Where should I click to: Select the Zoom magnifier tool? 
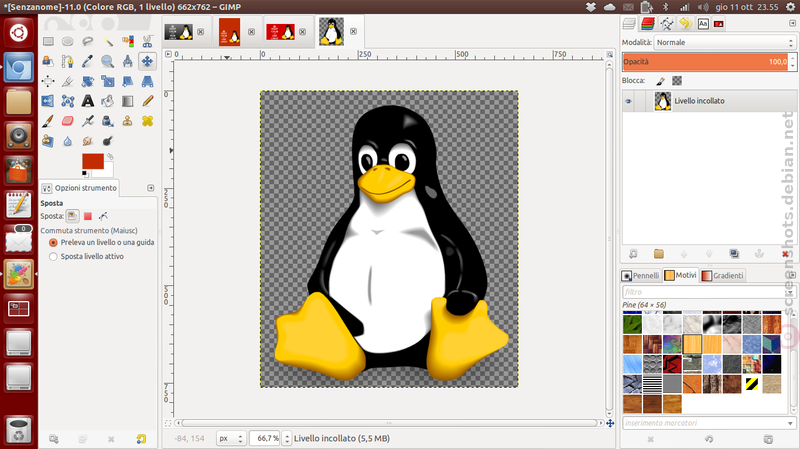(x=108, y=61)
